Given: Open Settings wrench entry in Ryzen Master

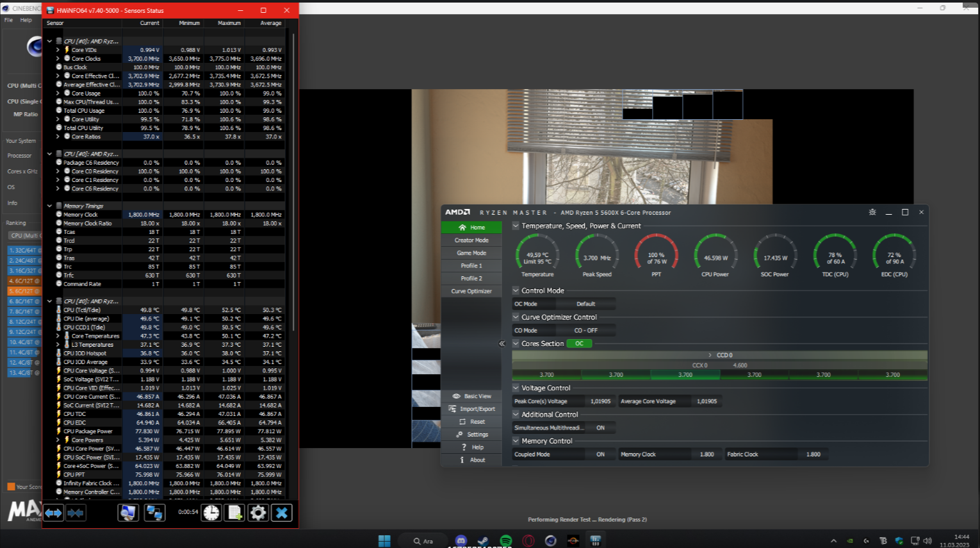Looking at the screenshot, I should tap(471, 435).
